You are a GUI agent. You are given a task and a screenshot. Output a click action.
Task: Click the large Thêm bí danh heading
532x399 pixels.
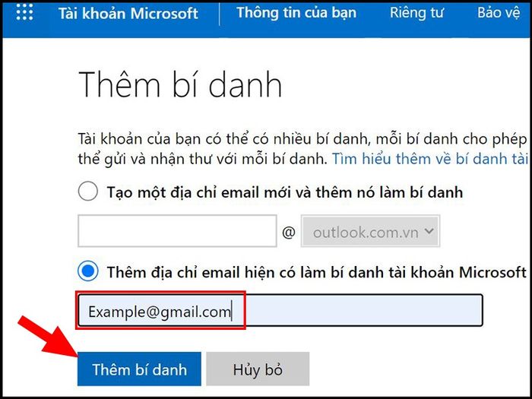(x=180, y=84)
